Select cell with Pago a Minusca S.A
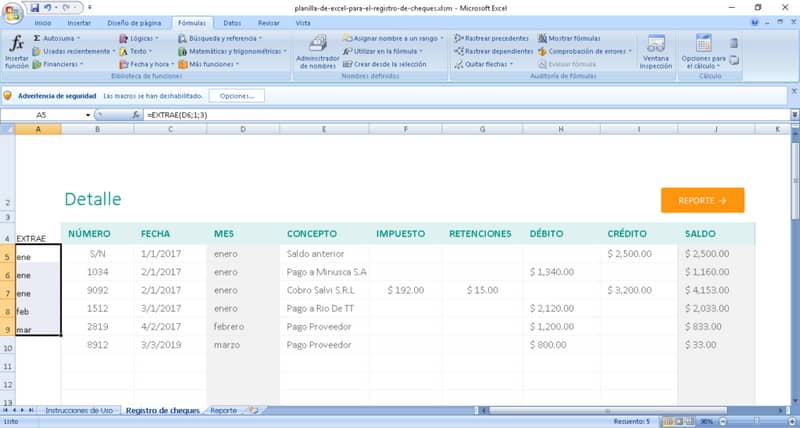The height and width of the screenshot is (428, 800). coord(324,272)
